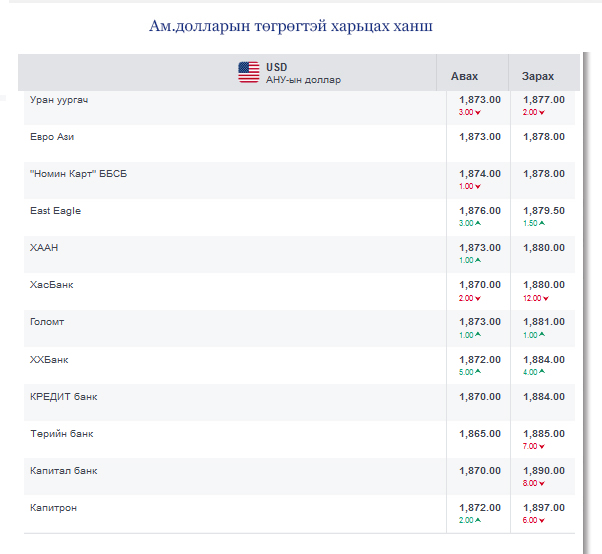Screen dimensions: 602x554
Task: Click on ХХБанк in the table
Action: pyautogui.click(x=50, y=359)
